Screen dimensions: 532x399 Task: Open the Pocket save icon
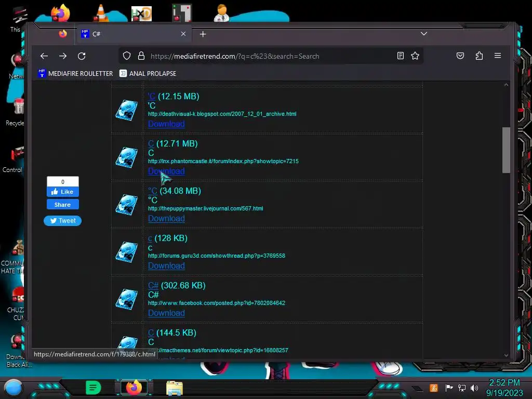460,56
